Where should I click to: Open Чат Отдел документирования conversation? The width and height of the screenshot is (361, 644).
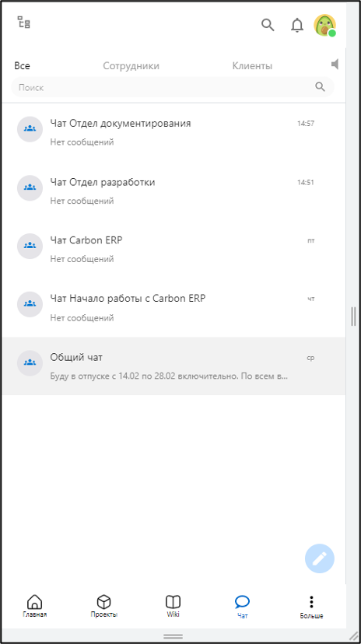[x=173, y=131]
